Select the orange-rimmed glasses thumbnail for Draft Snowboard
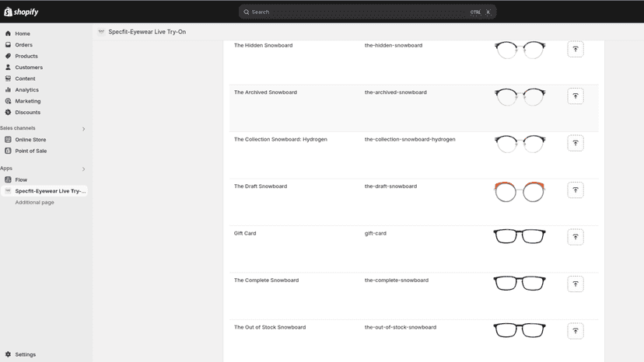 520,192
